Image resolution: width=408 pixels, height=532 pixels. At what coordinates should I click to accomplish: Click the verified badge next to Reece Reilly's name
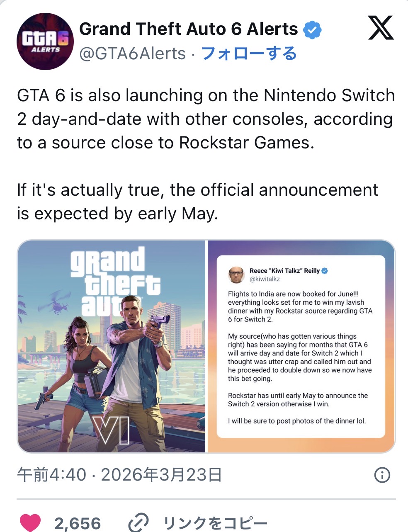click(x=325, y=271)
